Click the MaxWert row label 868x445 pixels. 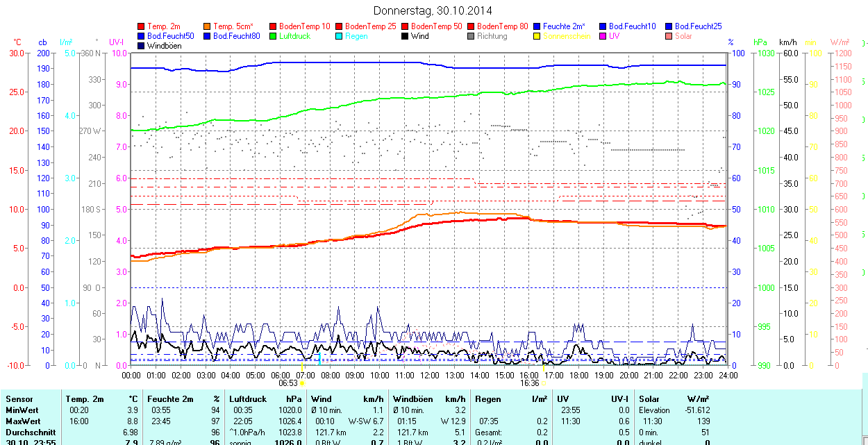pos(24,421)
